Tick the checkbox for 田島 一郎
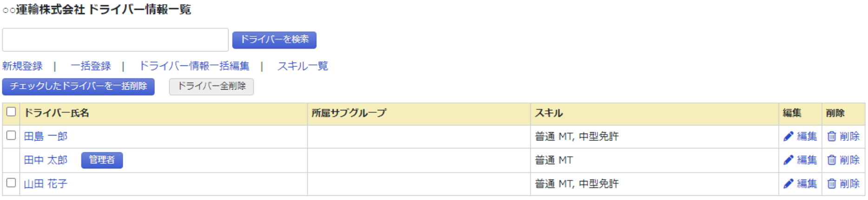The width and height of the screenshot is (868, 200). 11,135
